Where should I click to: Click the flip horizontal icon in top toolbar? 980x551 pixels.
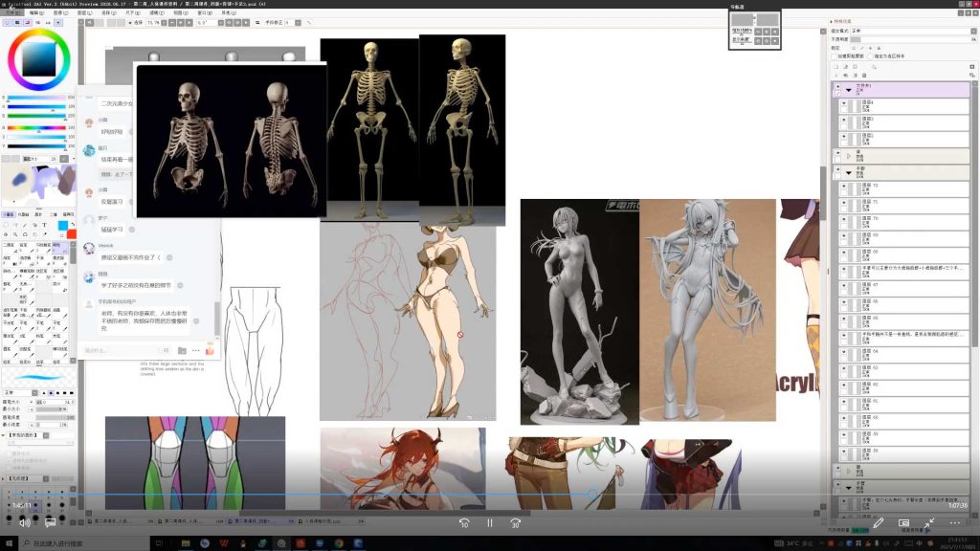click(257, 23)
